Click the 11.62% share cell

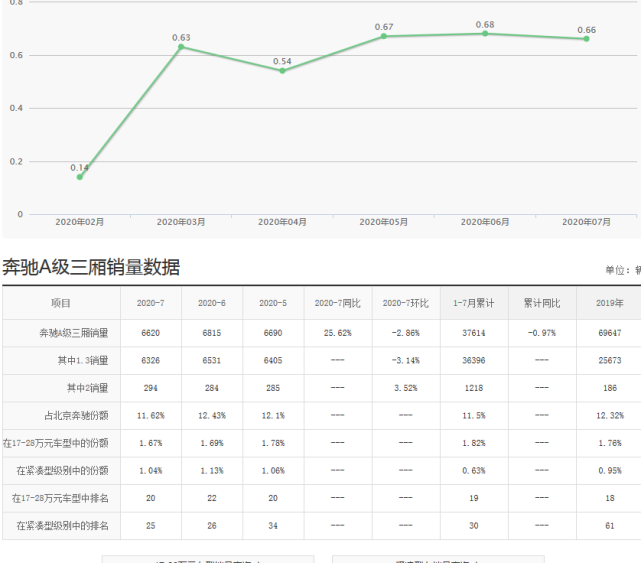[x=150, y=415]
